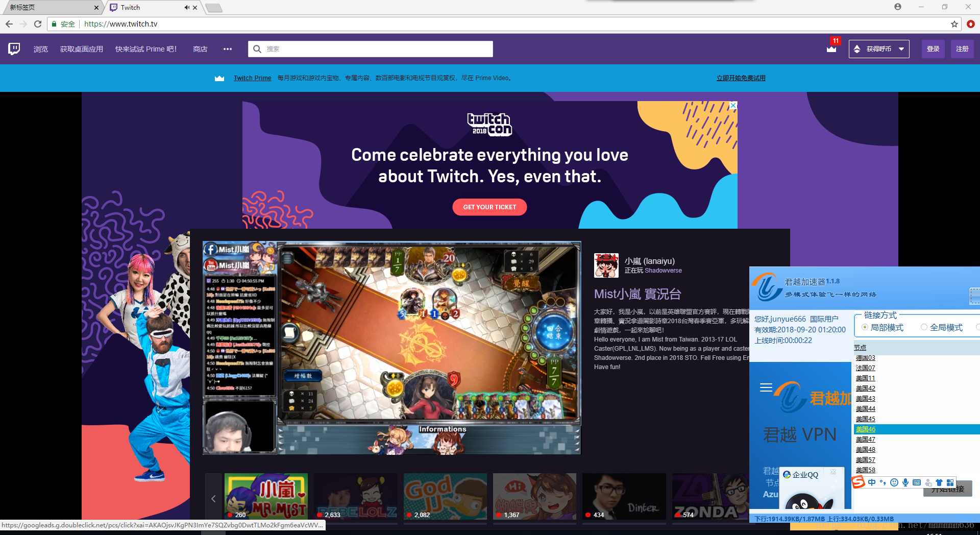
Task: Close the 企业QQ popup
Action: pos(834,472)
